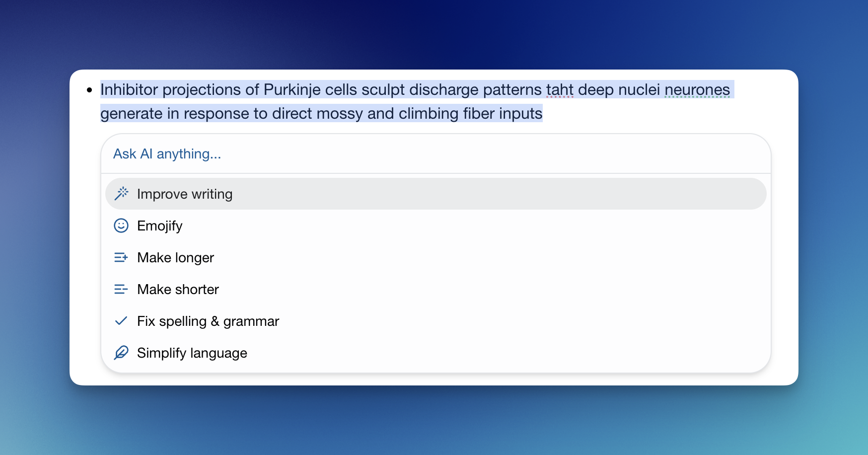Choose Make shorter from the list

[178, 289]
